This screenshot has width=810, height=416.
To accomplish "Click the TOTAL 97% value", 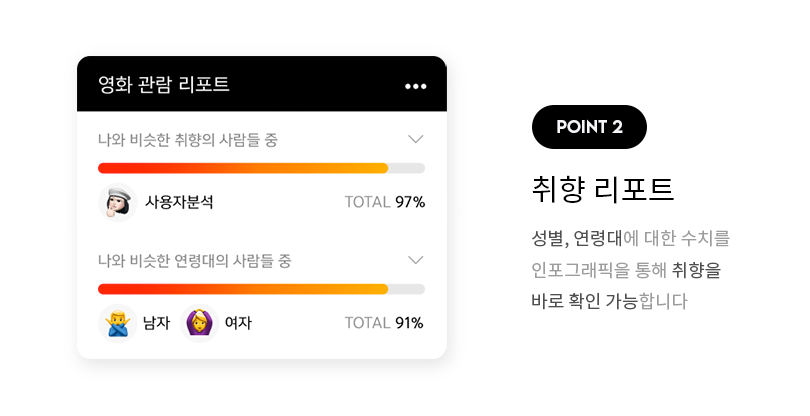I will pyautogui.click(x=385, y=202).
